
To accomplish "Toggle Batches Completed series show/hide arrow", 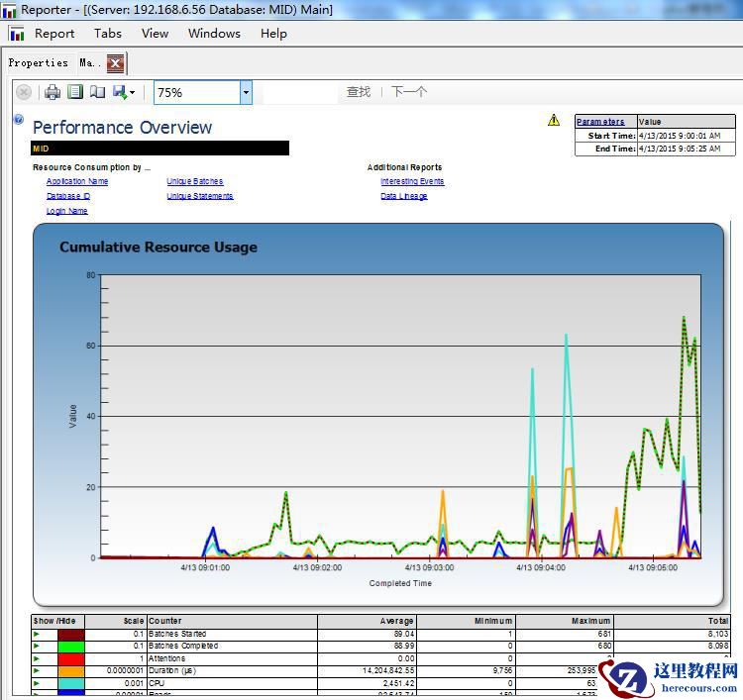I will coord(37,646).
